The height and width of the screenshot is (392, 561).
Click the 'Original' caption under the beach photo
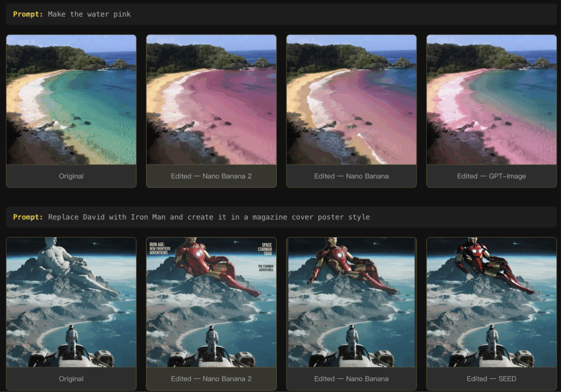[71, 176]
